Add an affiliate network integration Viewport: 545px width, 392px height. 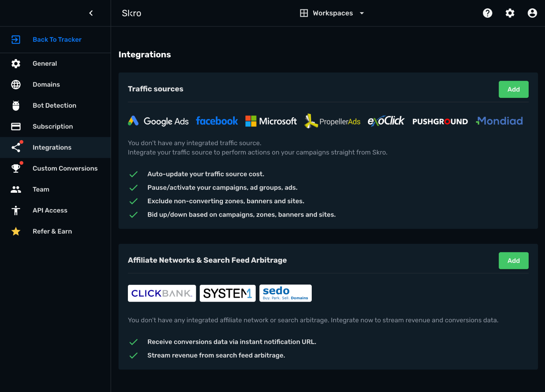(513, 261)
